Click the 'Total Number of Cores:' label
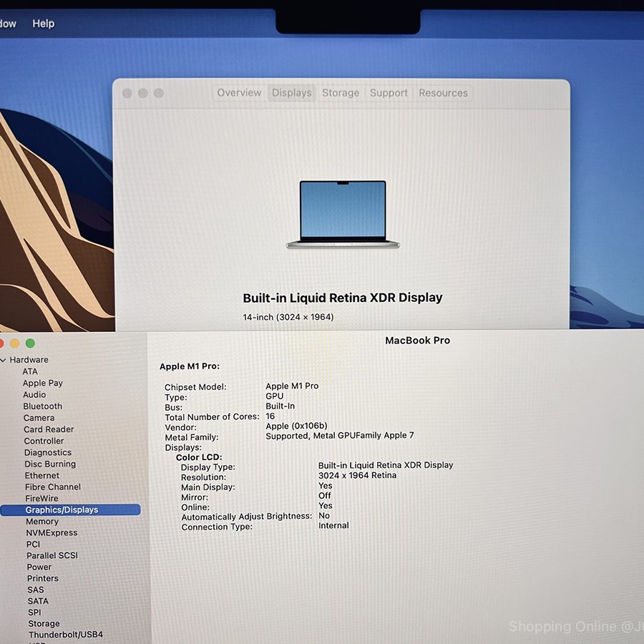 tap(213, 417)
